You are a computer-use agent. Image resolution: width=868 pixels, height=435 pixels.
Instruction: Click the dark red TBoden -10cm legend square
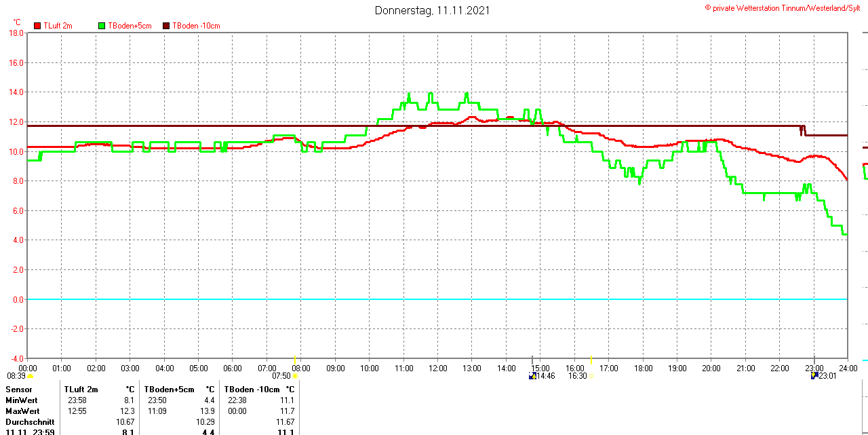tap(166, 26)
